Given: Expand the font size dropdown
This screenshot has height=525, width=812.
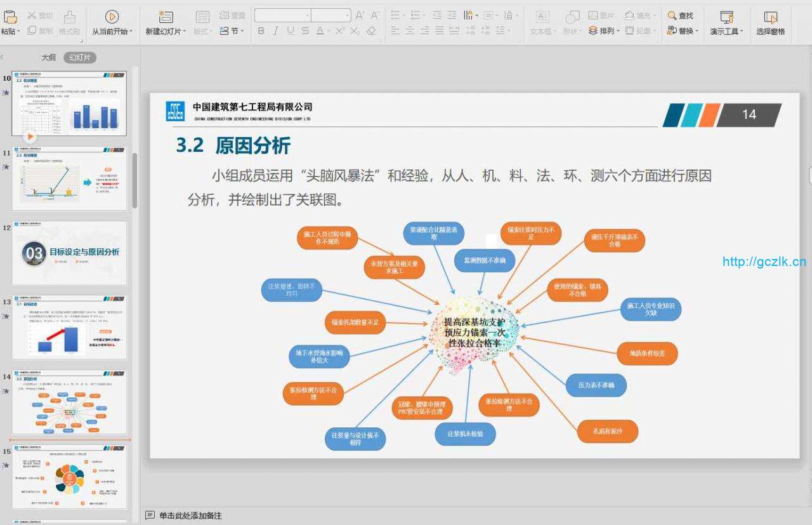Looking at the screenshot, I should [x=346, y=15].
